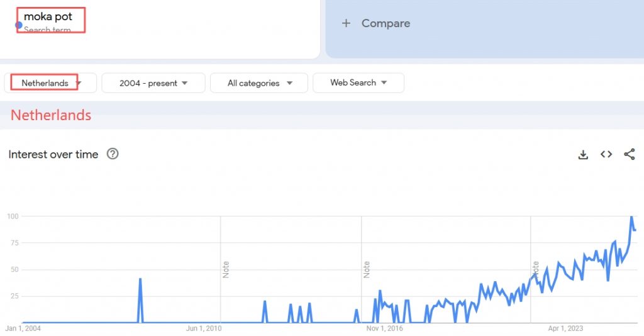Screen dimensions: 644x336
Task: Click the Interest over time heading
Action: coord(53,155)
